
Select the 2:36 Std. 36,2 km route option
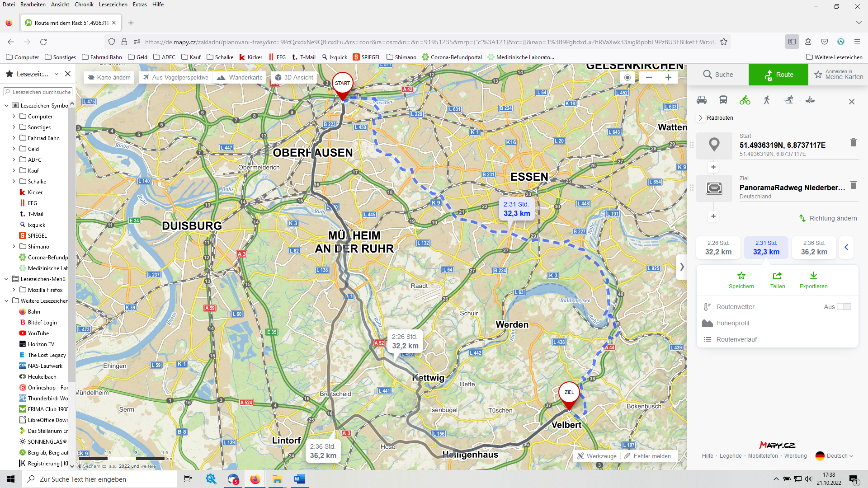814,248
